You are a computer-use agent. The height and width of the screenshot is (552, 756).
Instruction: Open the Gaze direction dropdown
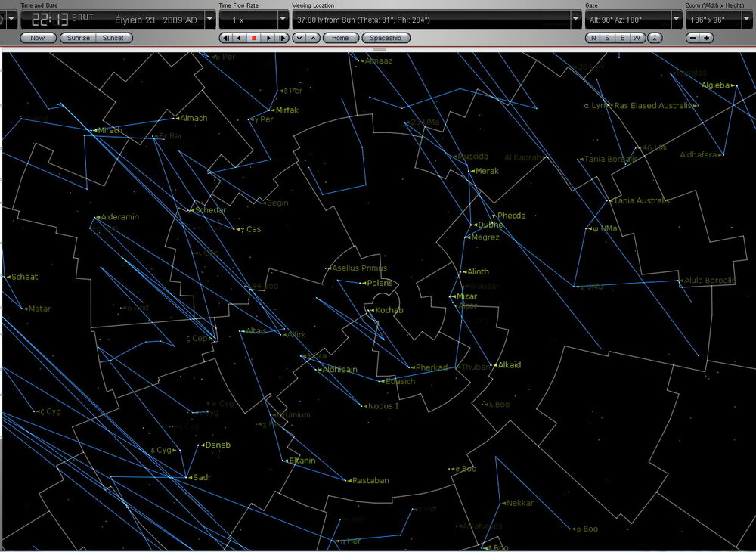pyautogui.click(x=676, y=20)
